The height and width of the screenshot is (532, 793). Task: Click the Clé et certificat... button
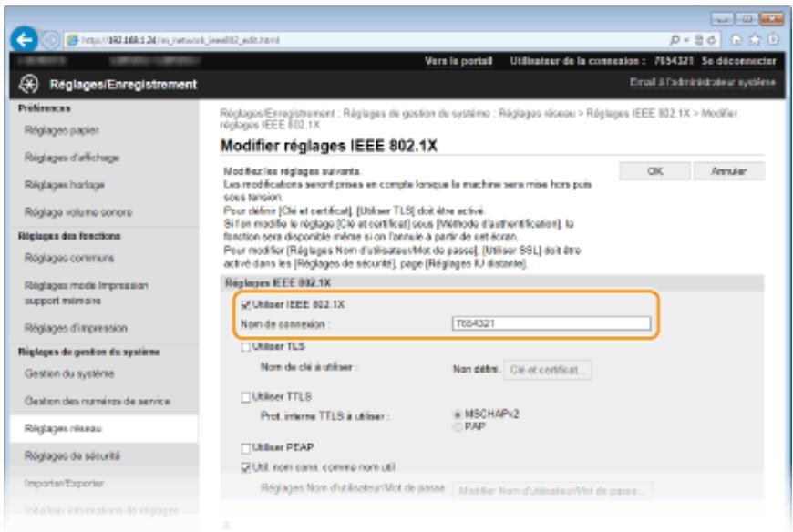(547, 370)
